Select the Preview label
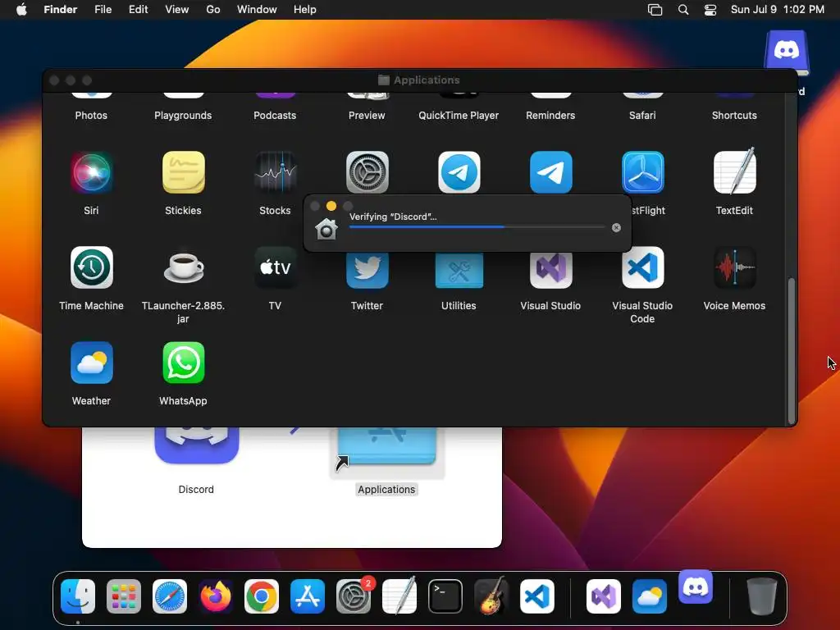 [367, 115]
